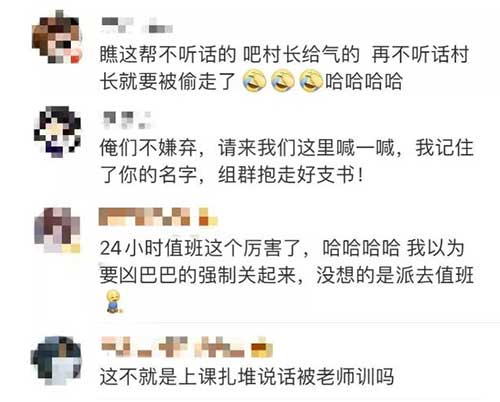Select the comment starting with 俺们不嫌弃

click(287, 161)
